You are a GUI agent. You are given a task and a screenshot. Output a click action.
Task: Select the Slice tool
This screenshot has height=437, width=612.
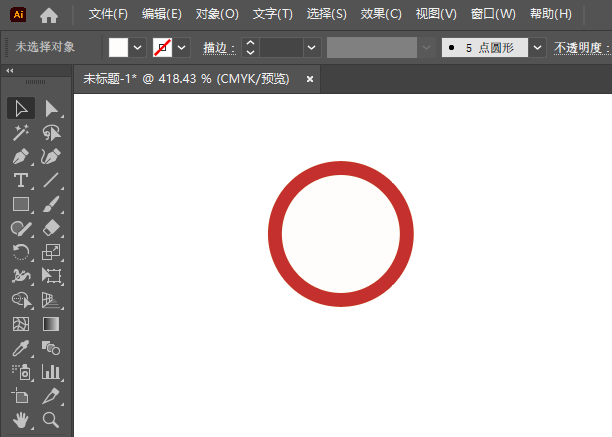tap(51, 396)
